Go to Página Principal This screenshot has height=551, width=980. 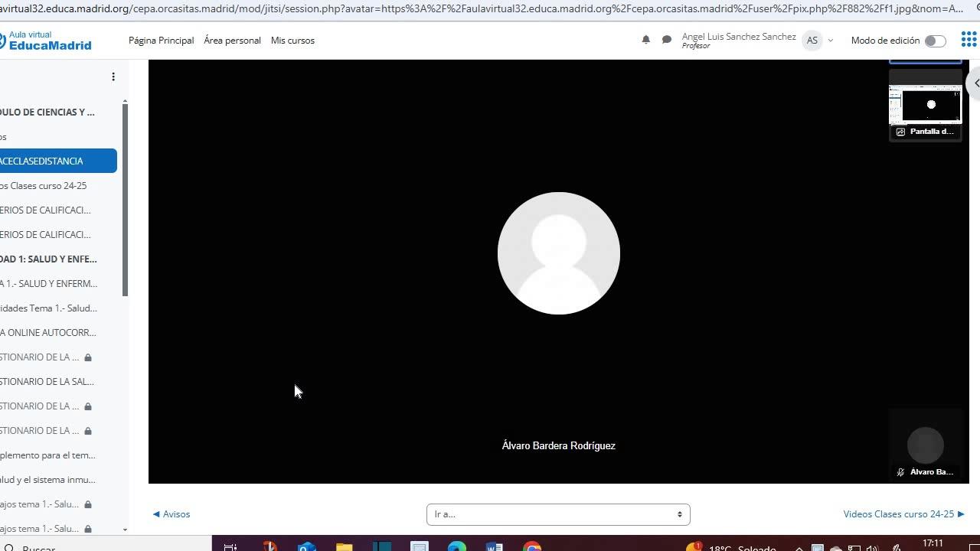pyautogui.click(x=161, y=41)
